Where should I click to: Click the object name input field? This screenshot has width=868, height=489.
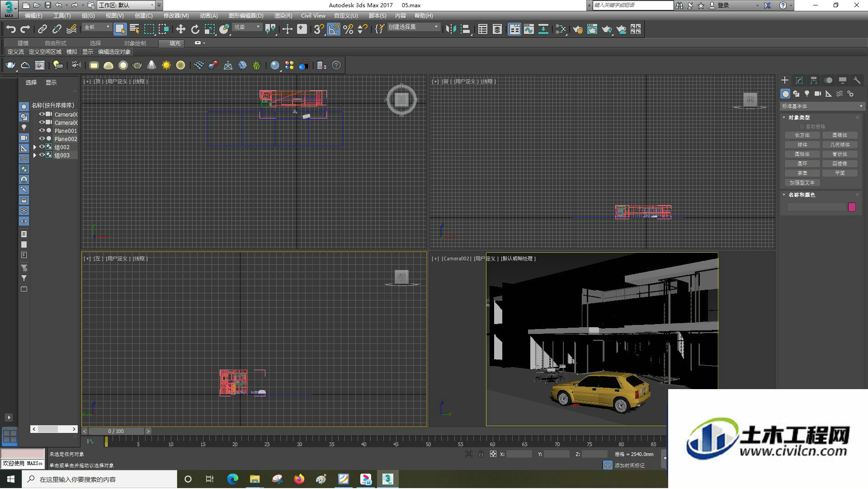click(x=816, y=207)
